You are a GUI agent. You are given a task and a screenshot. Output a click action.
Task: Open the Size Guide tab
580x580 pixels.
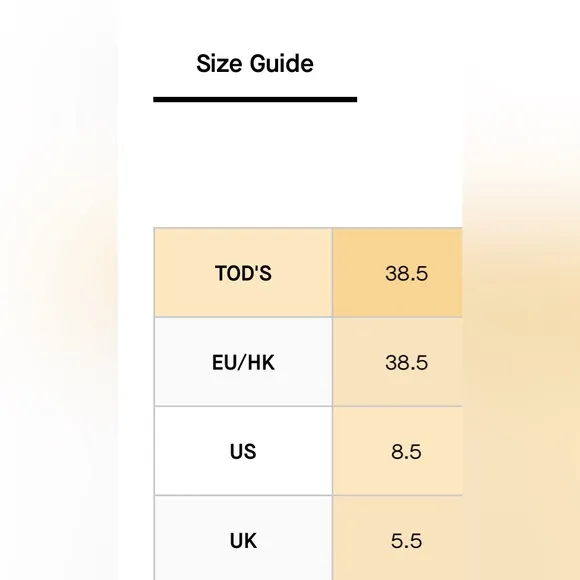point(255,64)
